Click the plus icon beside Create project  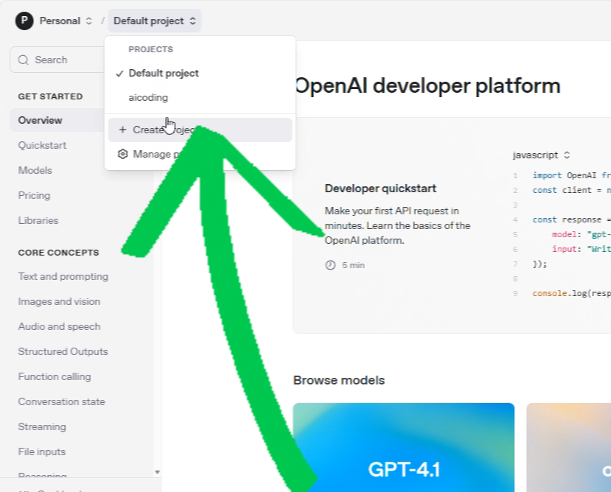pyautogui.click(x=122, y=129)
